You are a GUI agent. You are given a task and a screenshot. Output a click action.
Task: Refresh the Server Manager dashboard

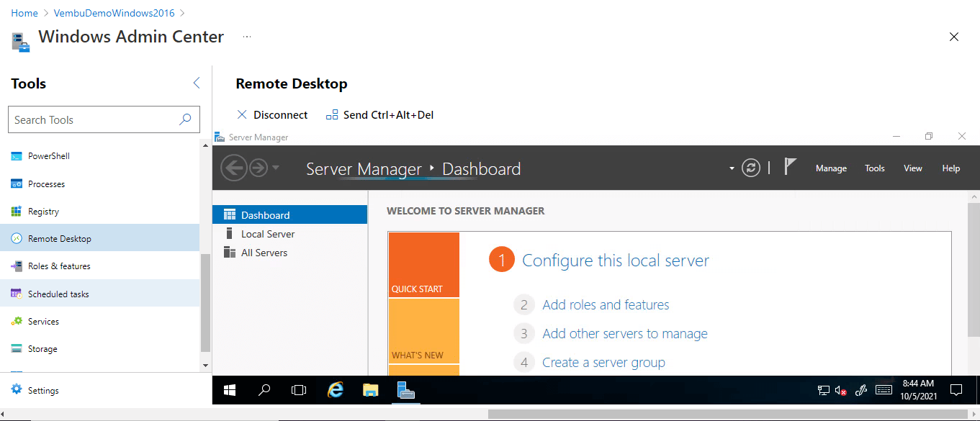point(751,168)
